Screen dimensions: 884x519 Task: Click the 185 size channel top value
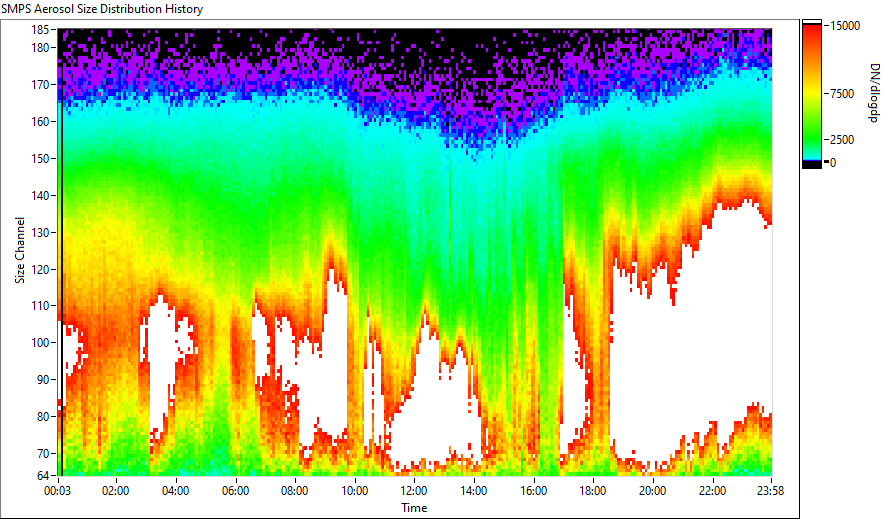41,29
